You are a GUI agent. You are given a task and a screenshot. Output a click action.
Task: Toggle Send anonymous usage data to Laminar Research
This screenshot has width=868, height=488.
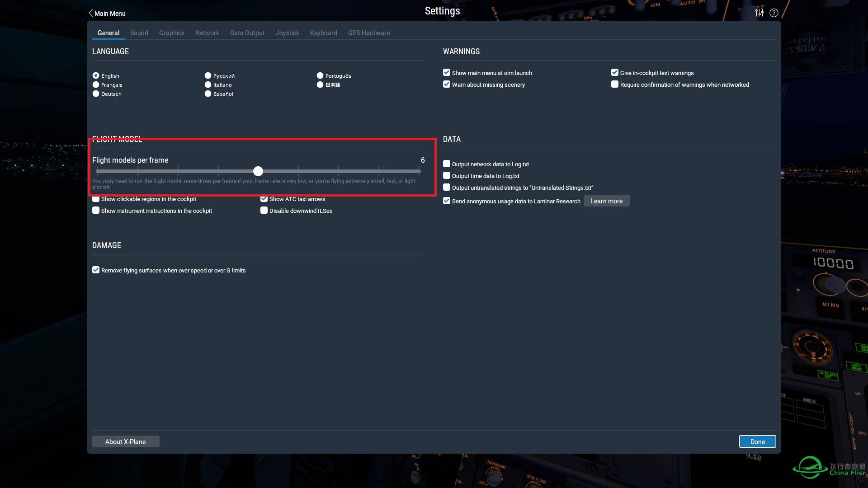point(447,201)
